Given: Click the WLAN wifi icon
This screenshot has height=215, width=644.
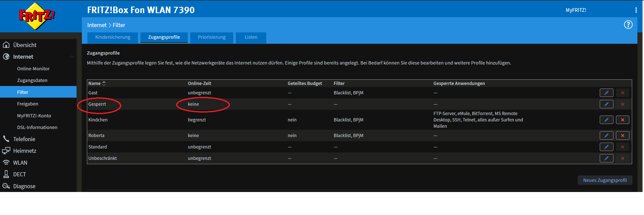Looking at the screenshot, I should (6, 163).
